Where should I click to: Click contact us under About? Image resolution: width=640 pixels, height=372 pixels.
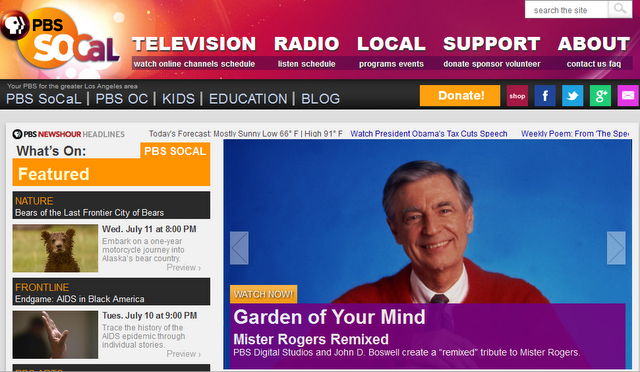point(586,64)
